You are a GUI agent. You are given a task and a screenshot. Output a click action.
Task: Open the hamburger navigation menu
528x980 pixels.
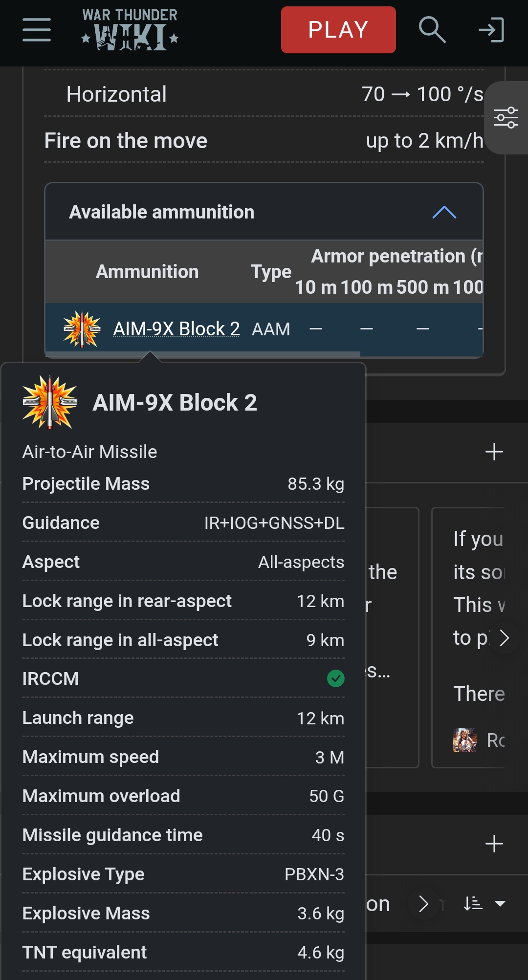tap(37, 30)
